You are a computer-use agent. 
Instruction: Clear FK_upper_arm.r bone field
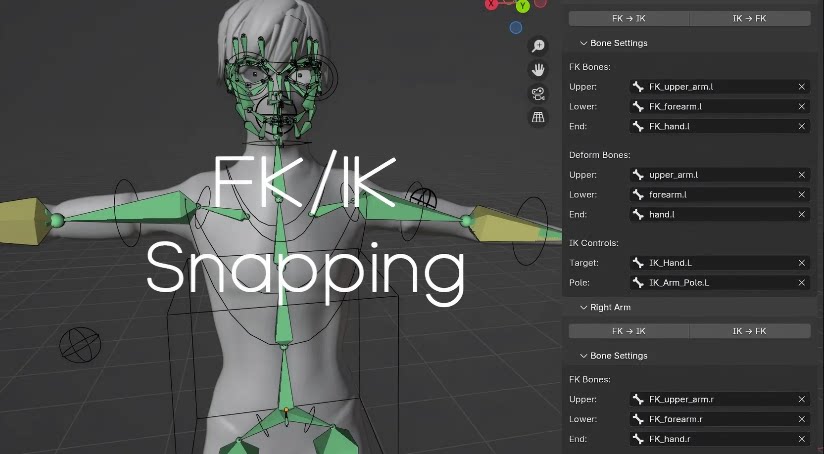coord(801,399)
